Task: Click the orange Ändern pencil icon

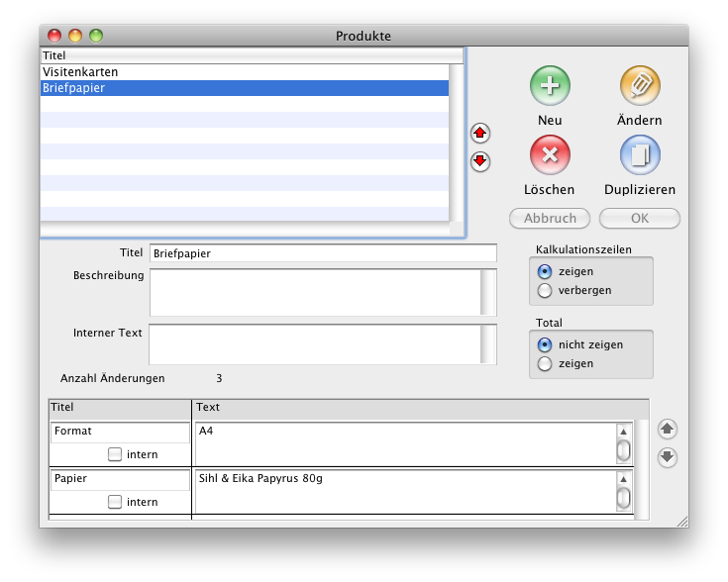Action: (x=640, y=86)
